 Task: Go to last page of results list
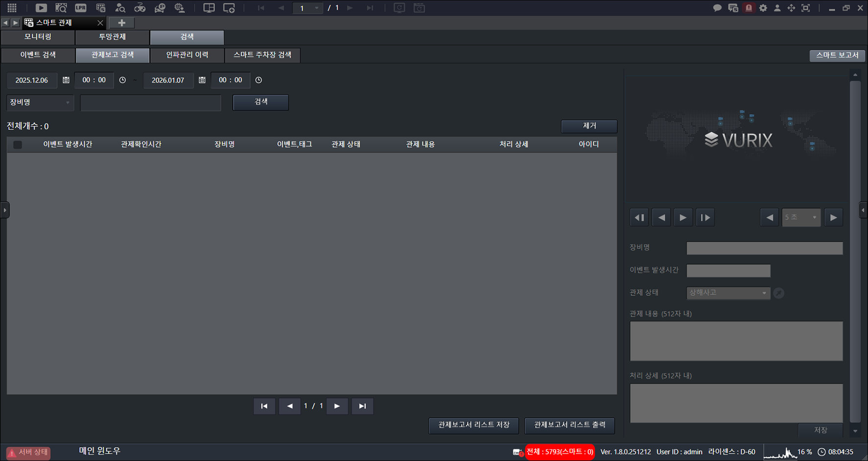coord(362,406)
